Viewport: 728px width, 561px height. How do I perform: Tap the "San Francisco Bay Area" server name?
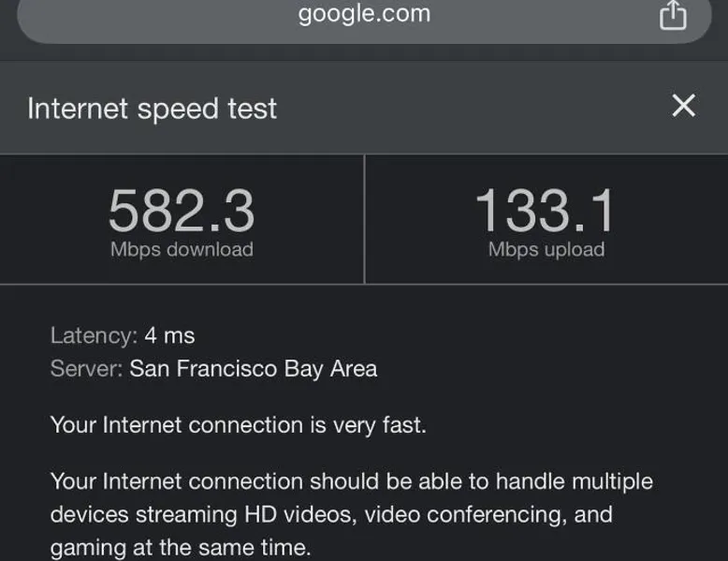[254, 368]
